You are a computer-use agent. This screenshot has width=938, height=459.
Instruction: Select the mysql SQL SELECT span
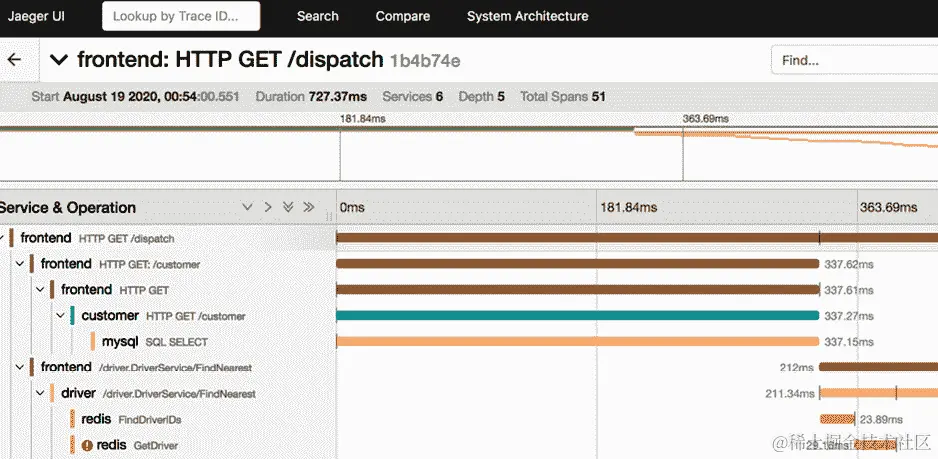(155, 342)
